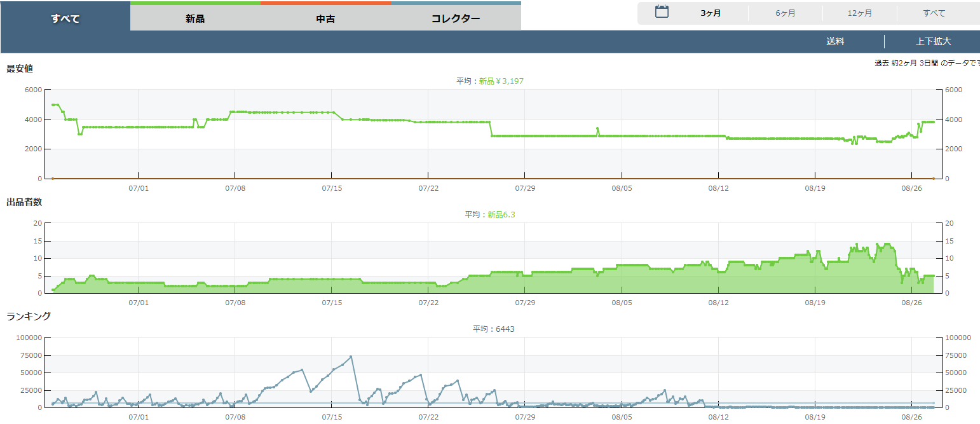This screenshot has width=980, height=424.
Task: Open the calendar date picker icon
Action: coord(662,12)
